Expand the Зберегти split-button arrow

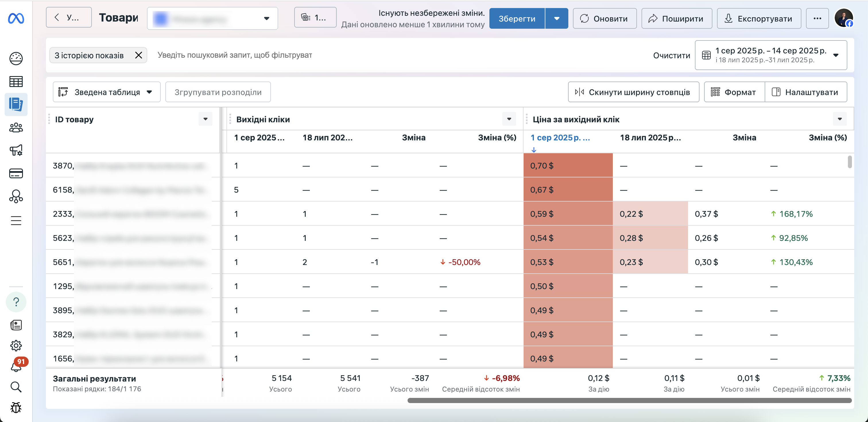click(x=557, y=19)
